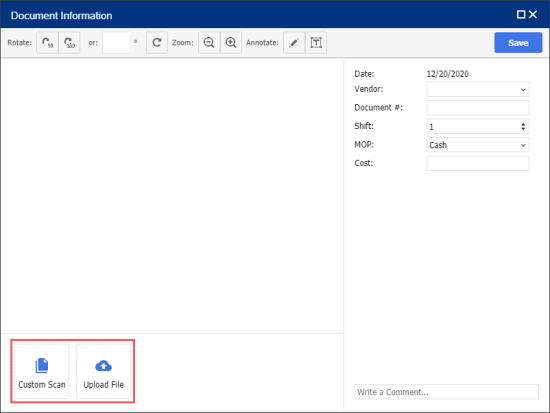The image size is (550, 413).
Task: Rotate document 90 degrees
Action: point(47,43)
